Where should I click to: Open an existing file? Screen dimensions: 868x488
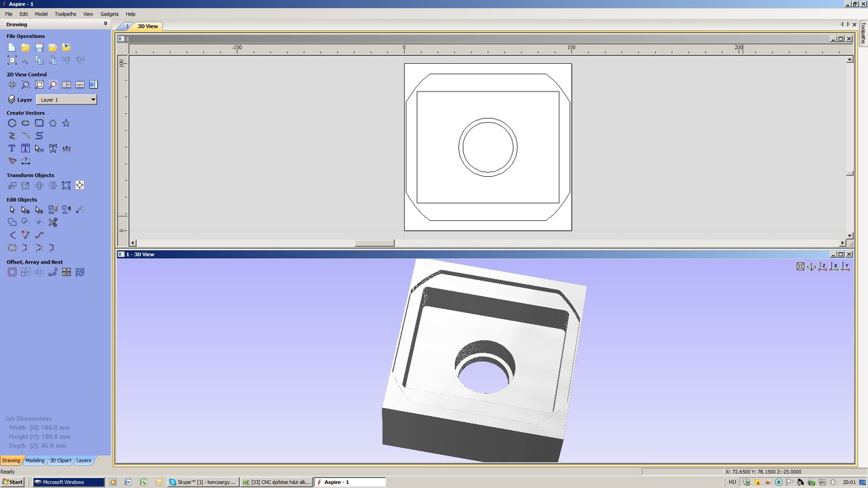(x=25, y=47)
